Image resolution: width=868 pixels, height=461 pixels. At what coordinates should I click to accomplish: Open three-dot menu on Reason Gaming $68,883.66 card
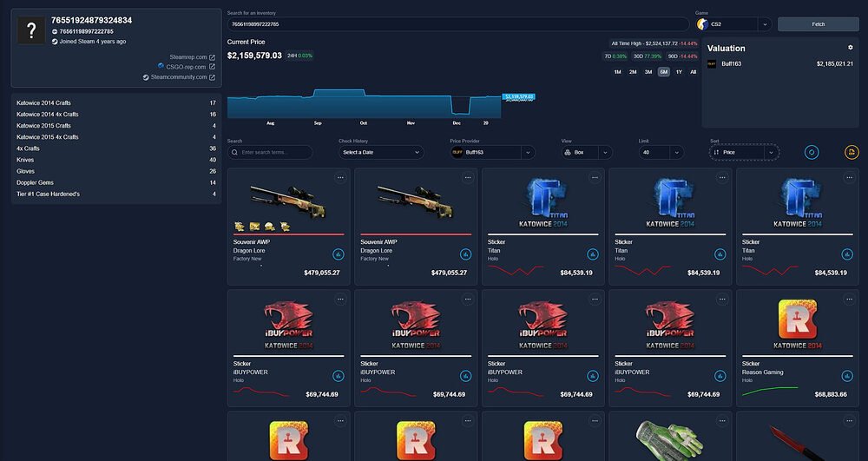tap(849, 299)
